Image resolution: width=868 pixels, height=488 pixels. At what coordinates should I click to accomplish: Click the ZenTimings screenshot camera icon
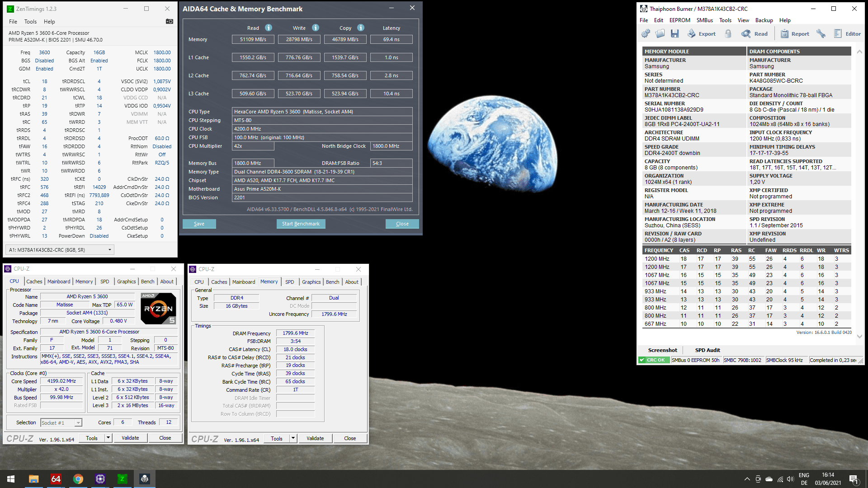(x=170, y=21)
